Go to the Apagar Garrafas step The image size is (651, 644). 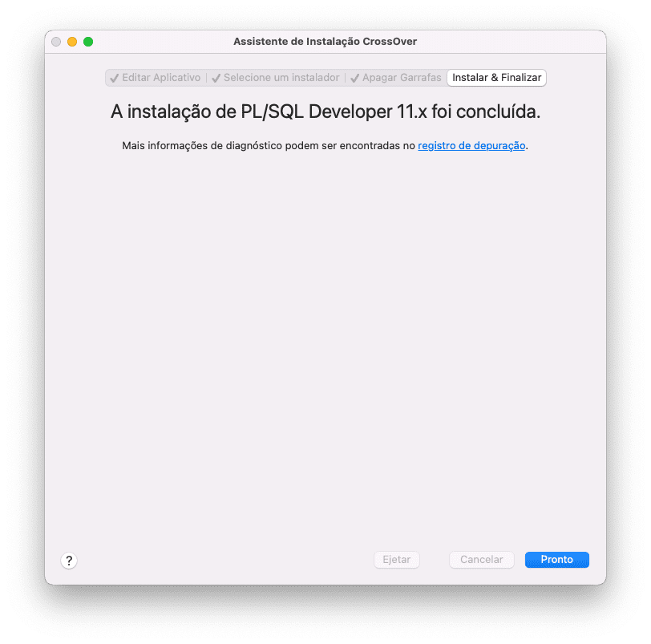(396, 78)
